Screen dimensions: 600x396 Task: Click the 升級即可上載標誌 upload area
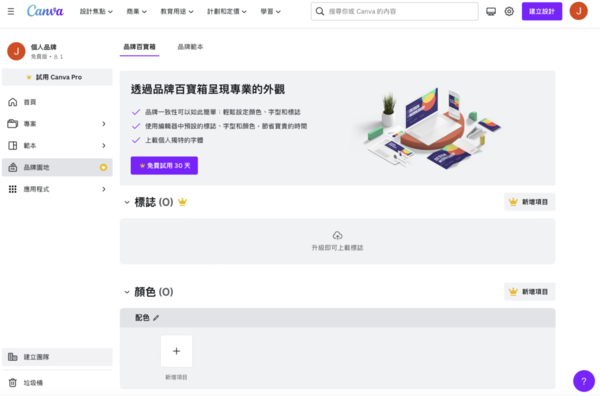point(338,241)
